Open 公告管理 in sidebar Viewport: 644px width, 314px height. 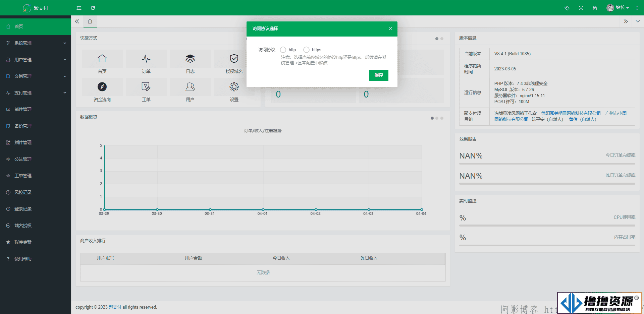pyautogui.click(x=36, y=159)
